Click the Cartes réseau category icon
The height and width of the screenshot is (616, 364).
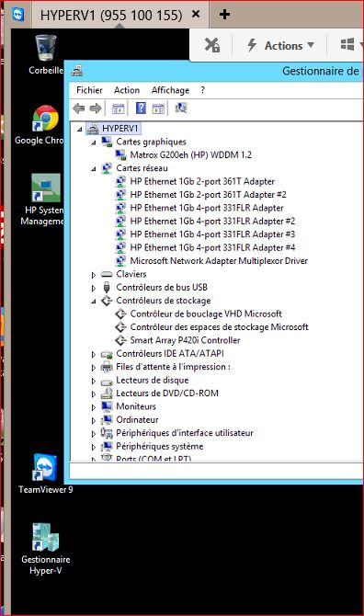pyautogui.click(x=107, y=168)
